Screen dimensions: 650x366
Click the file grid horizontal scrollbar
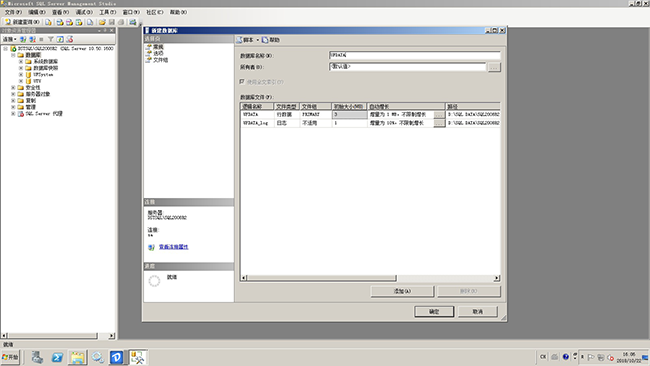(x=370, y=278)
